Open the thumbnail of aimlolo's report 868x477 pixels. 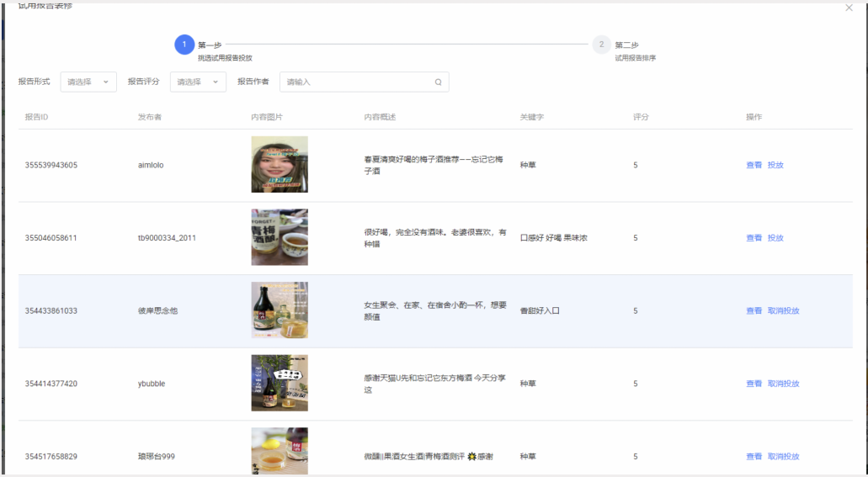(280, 164)
